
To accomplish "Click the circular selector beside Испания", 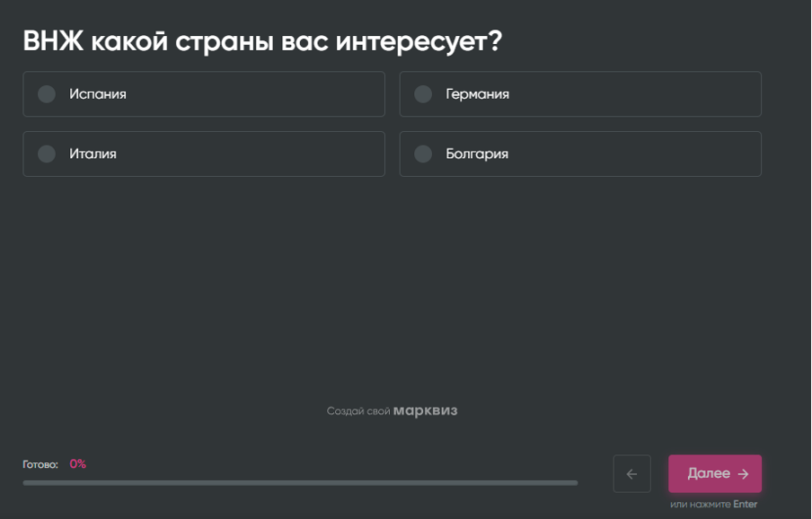I will pos(46,93).
